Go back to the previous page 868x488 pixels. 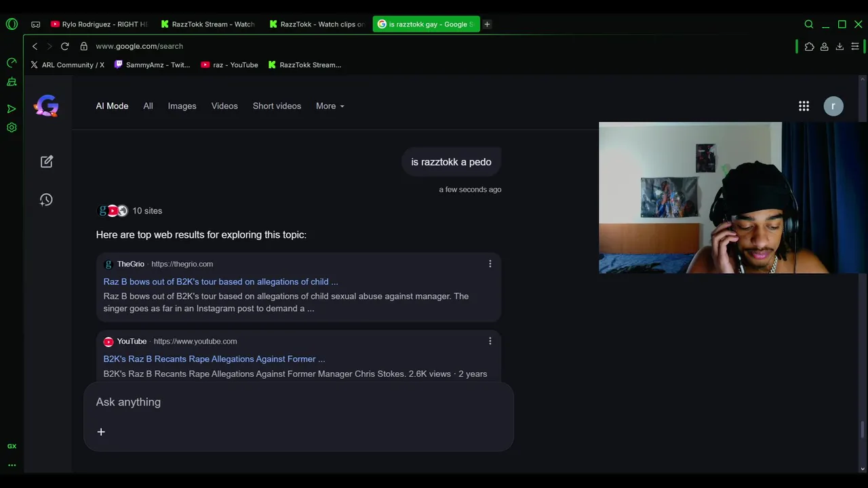click(35, 46)
